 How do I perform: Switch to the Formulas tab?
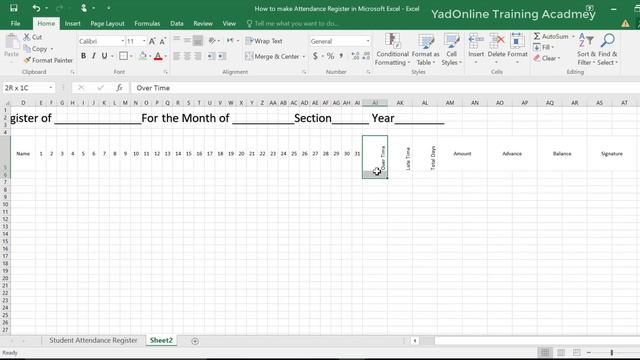147,24
